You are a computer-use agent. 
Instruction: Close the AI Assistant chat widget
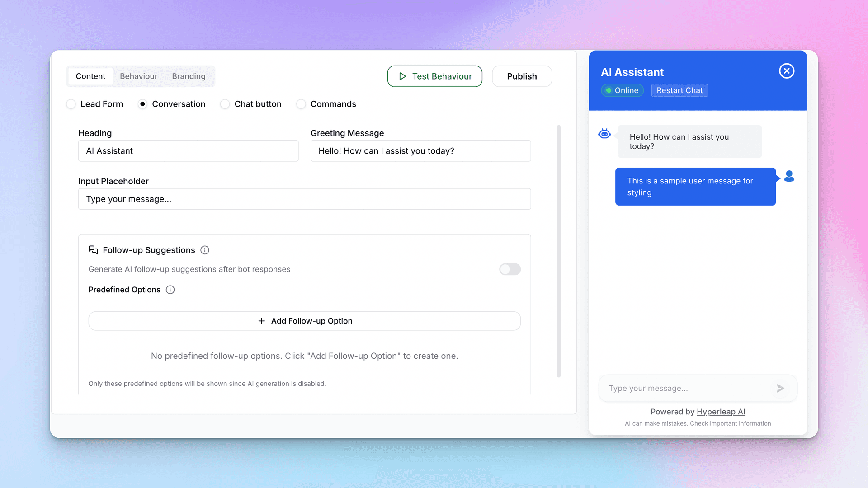(787, 71)
